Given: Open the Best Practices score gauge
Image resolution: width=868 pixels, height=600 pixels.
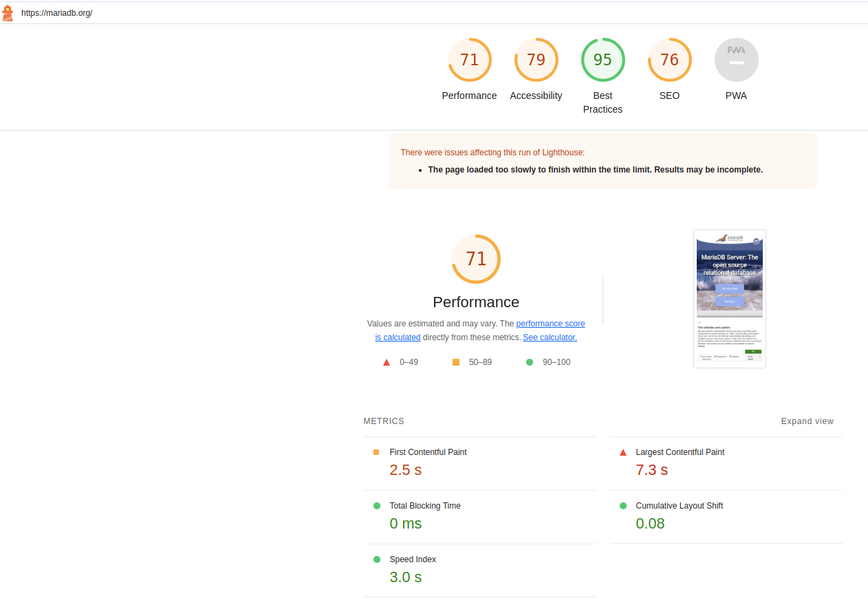Looking at the screenshot, I should click(x=603, y=60).
